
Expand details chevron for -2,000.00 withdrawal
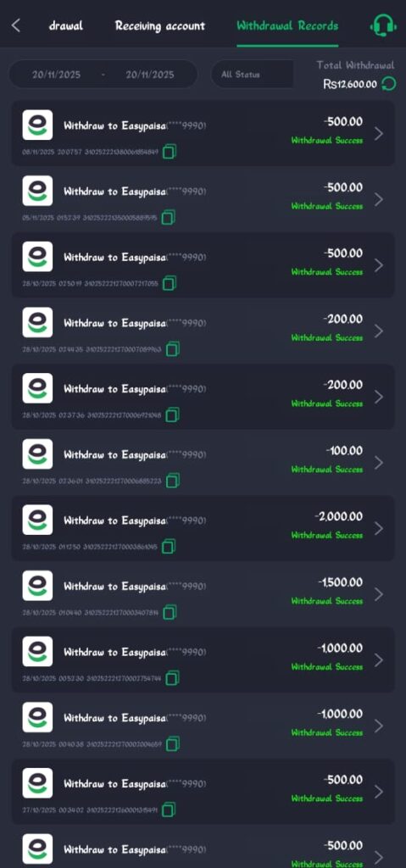(379, 528)
